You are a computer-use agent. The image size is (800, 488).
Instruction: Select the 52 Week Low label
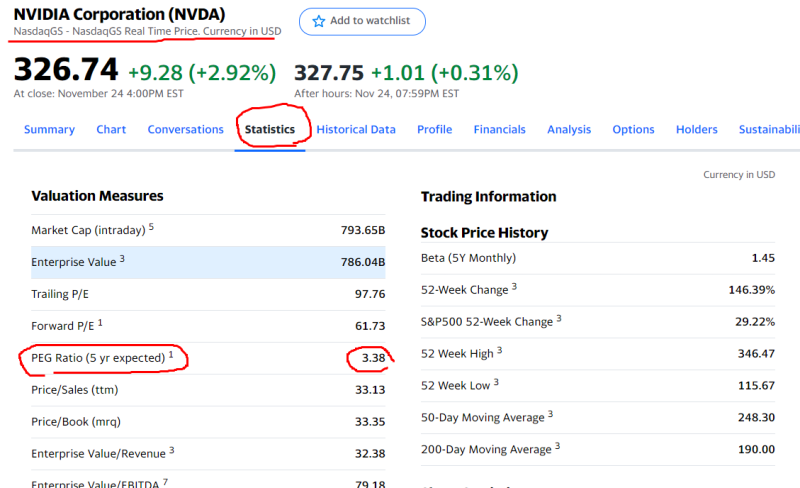455,385
